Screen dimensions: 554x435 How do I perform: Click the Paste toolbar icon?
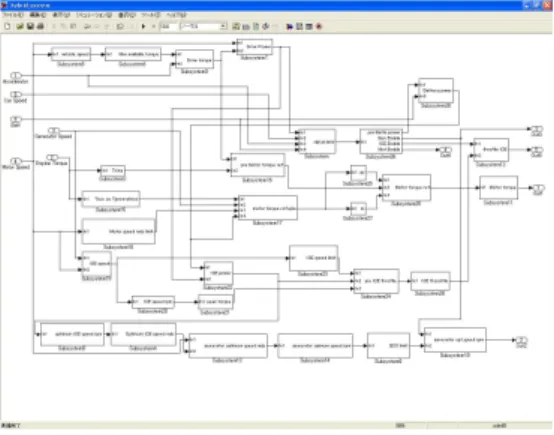coord(73,27)
